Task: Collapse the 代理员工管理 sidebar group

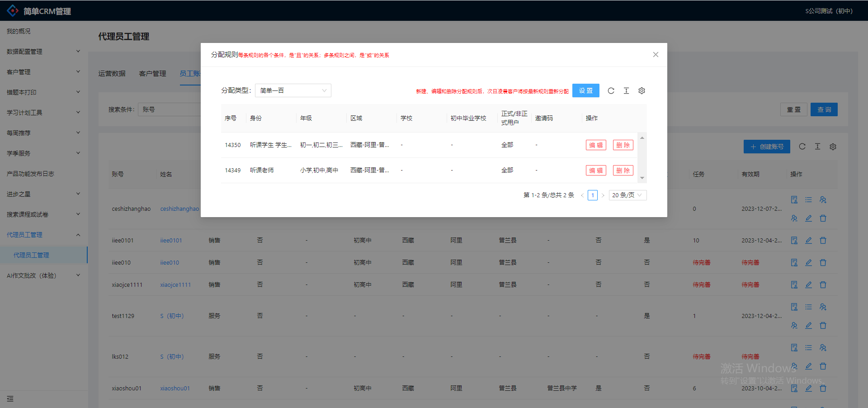Action: [x=43, y=235]
